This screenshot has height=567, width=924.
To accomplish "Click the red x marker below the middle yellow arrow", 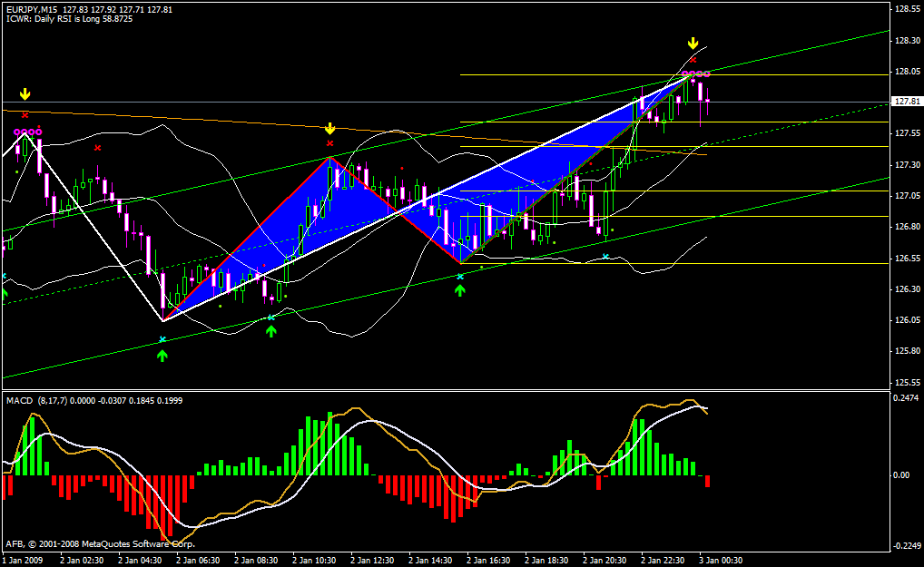I will (329, 143).
